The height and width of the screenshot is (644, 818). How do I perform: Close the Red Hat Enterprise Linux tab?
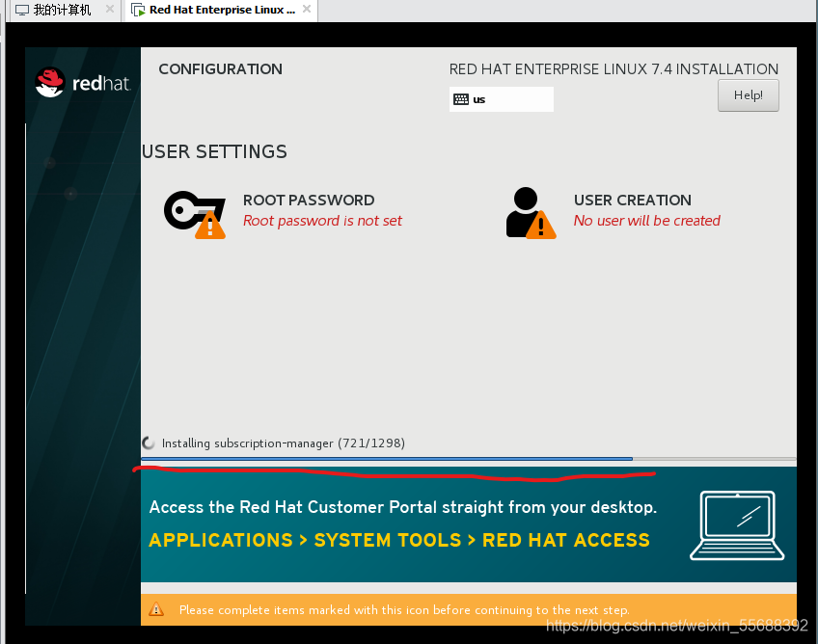click(307, 9)
